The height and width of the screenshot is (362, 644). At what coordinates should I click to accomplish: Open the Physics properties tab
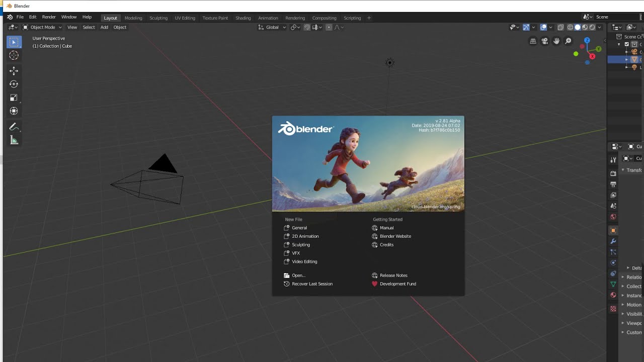tap(613, 263)
